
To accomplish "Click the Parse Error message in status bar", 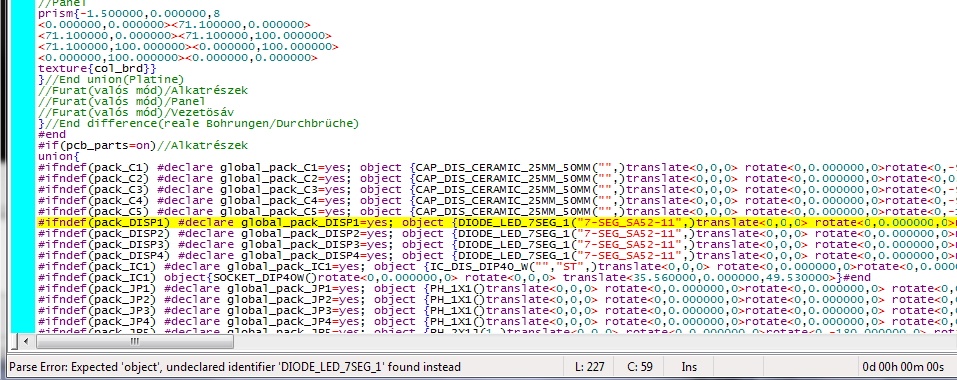I will (x=235, y=367).
